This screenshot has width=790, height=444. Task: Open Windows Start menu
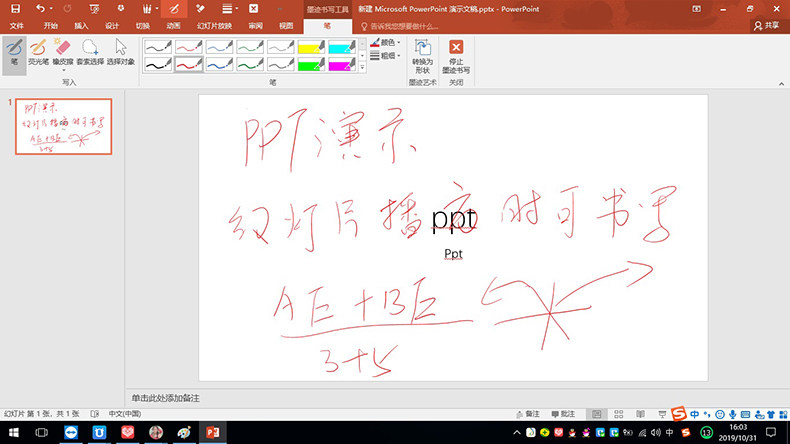click(x=14, y=432)
